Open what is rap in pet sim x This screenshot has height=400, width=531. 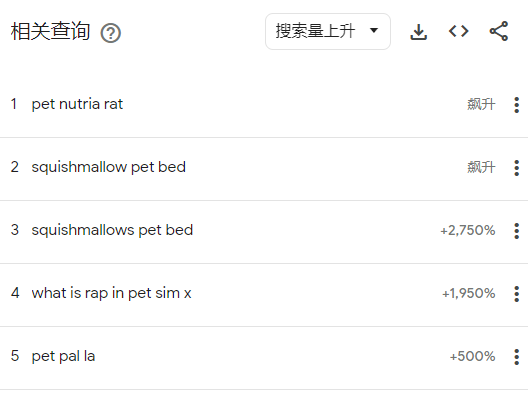click(111, 293)
